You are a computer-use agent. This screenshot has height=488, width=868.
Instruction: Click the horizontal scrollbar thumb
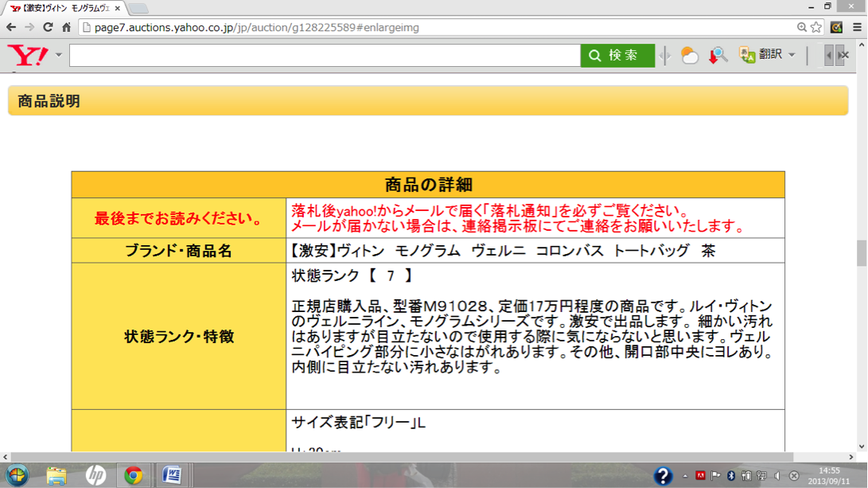pyautogui.click(x=402, y=457)
